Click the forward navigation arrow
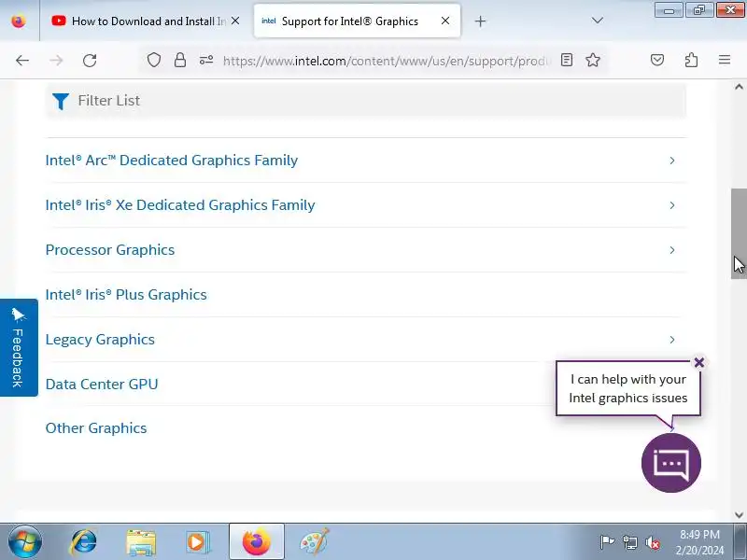Viewport: 747px width, 560px height. (56, 61)
